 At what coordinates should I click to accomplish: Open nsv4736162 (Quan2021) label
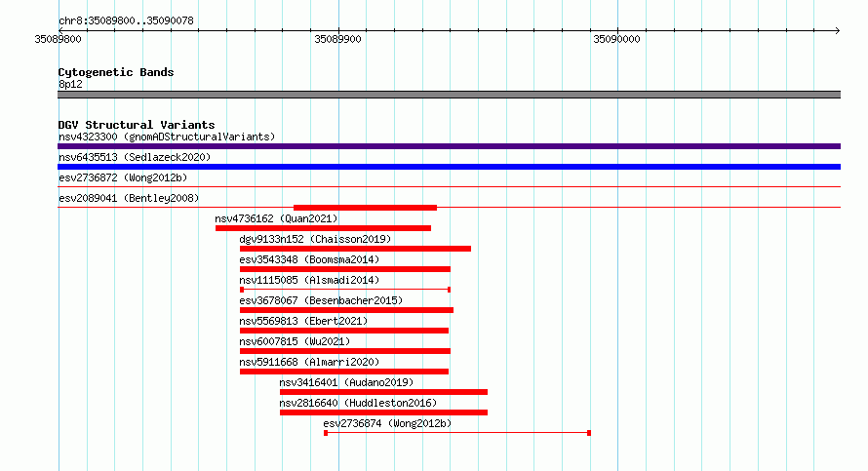click(x=276, y=218)
